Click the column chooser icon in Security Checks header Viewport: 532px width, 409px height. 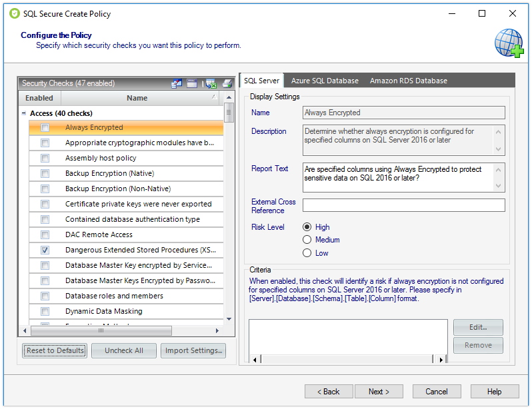[x=177, y=83]
